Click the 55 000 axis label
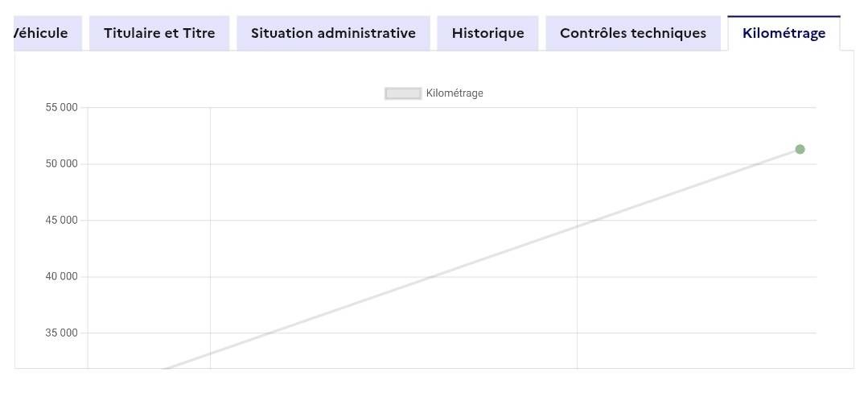Viewport: 868px width, 397px height. tap(61, 108)
